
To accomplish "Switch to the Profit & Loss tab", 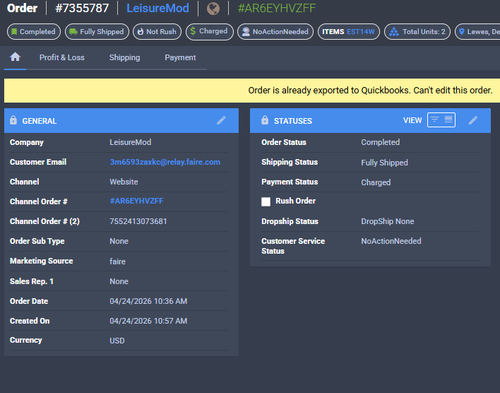I will (62, 57).
